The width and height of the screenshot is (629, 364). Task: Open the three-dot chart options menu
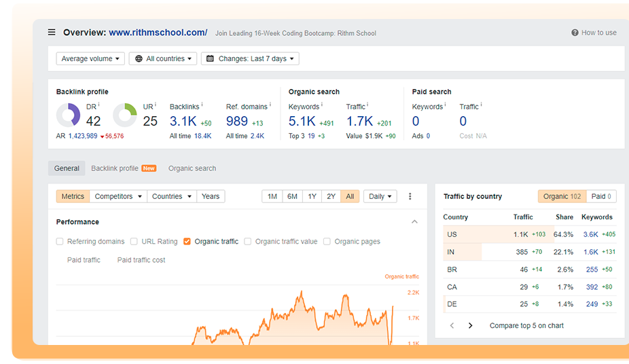(410, 196)
